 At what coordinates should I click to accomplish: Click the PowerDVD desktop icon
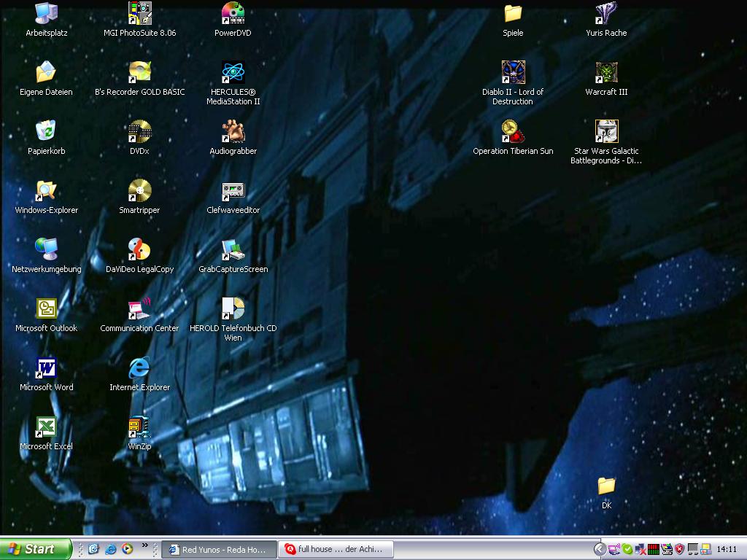click(x=233, y=13)
